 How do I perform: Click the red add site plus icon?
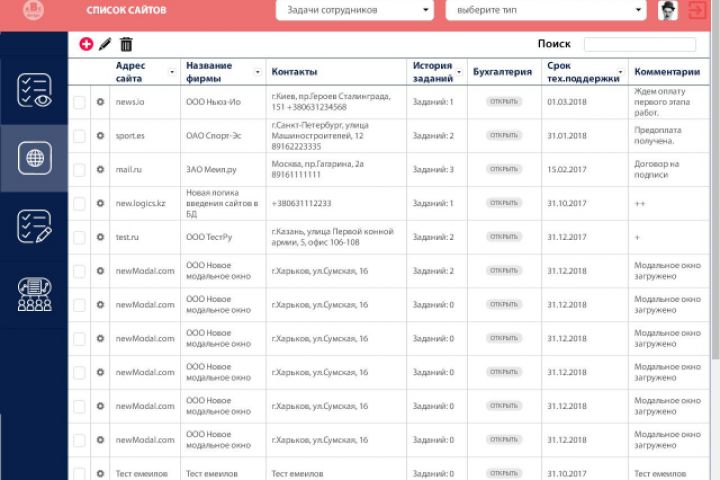tap(86, 44)
